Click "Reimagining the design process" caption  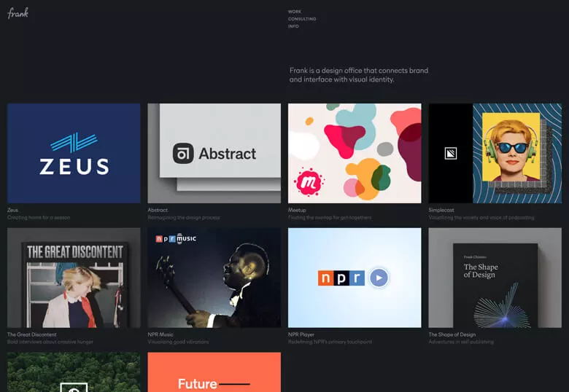click(x=184, y=218)
